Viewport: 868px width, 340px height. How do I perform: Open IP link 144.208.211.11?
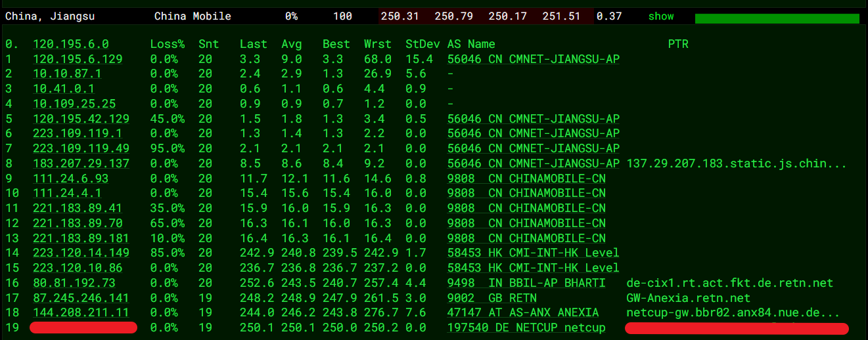point(81,312)
